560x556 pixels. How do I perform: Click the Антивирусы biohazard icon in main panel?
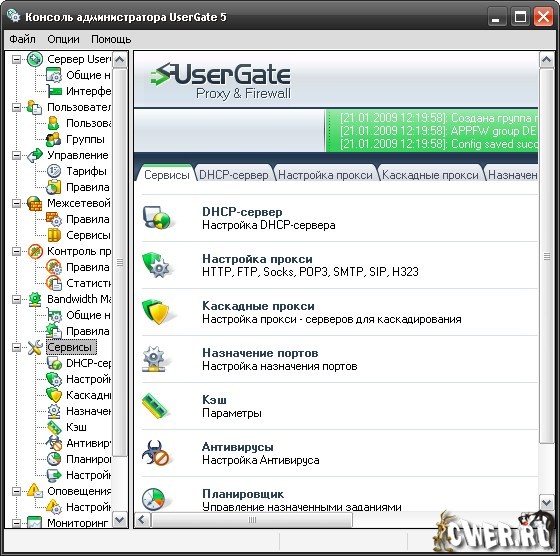155,453
